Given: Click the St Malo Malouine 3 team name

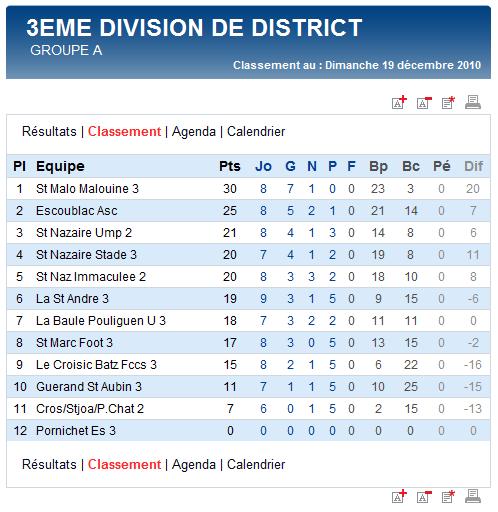Looking at the screenshot, I should [87, 189].
